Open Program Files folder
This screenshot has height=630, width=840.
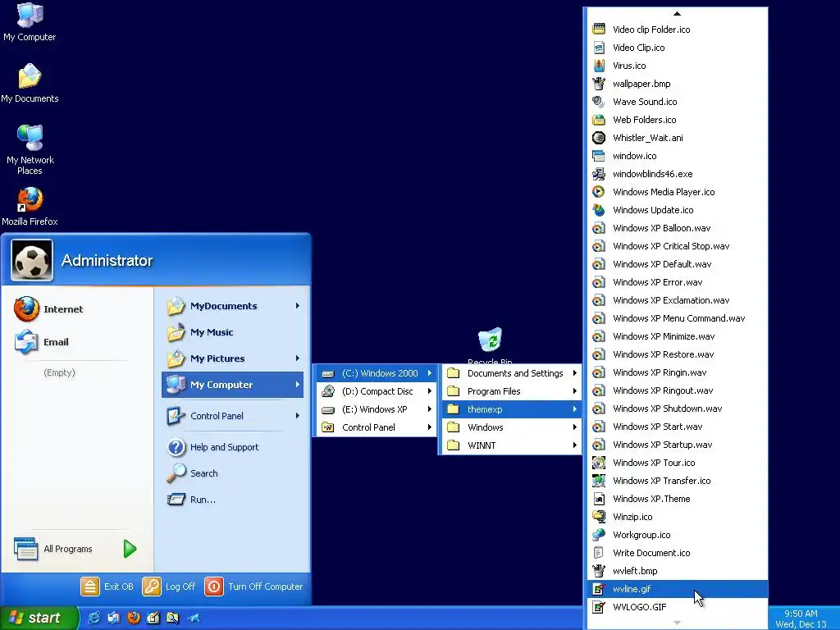[512, 391]
